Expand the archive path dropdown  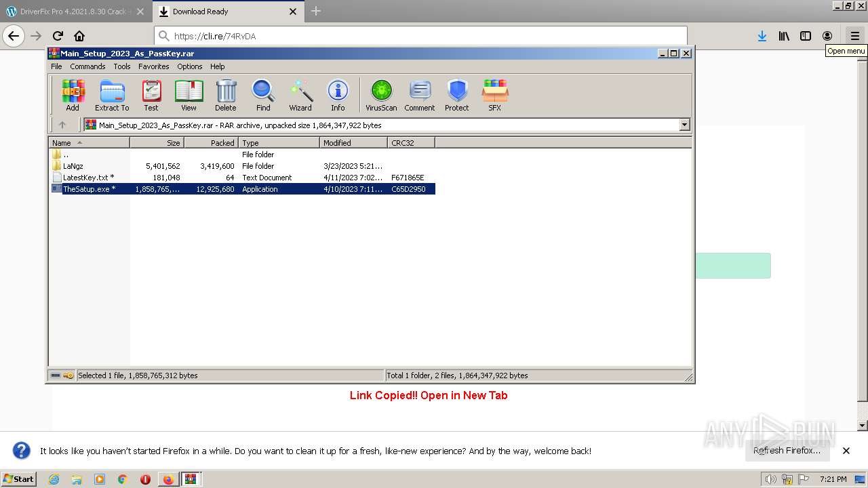click(x=684, y=125)
